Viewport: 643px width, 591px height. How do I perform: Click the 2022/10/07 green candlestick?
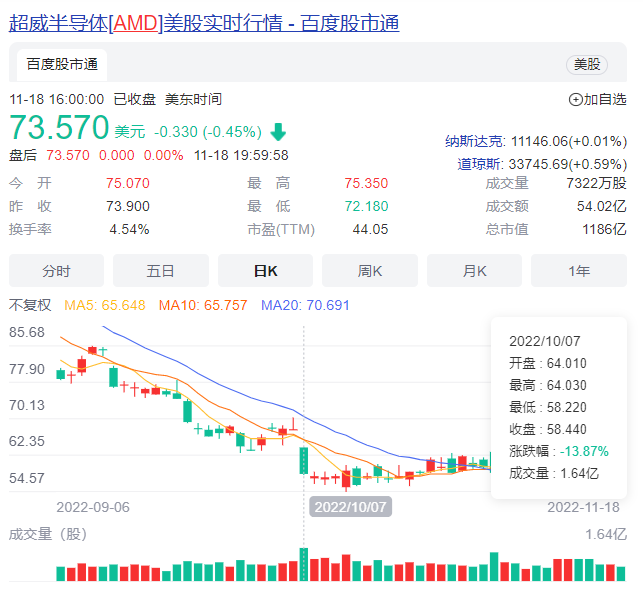click(x=304, y=461)
